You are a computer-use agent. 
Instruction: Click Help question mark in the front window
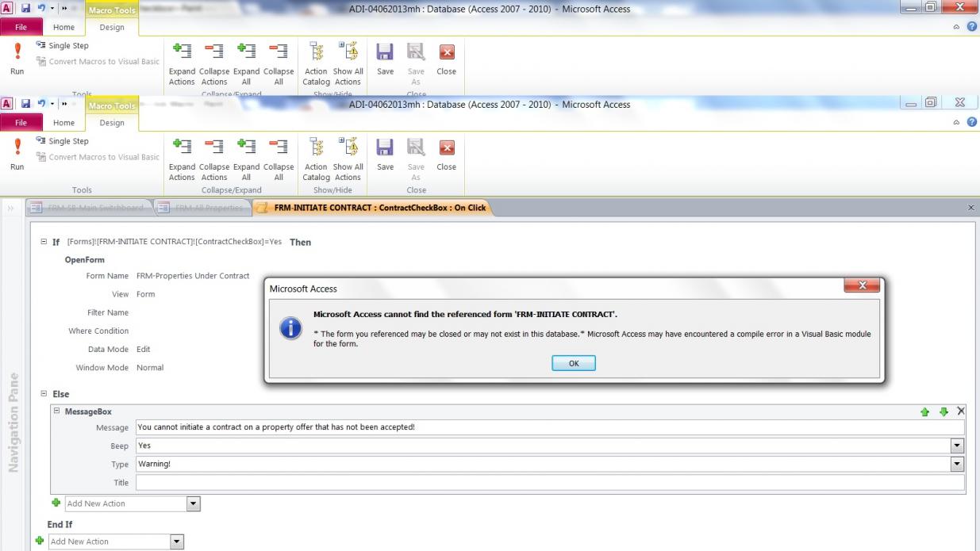[x=971, y=123]
